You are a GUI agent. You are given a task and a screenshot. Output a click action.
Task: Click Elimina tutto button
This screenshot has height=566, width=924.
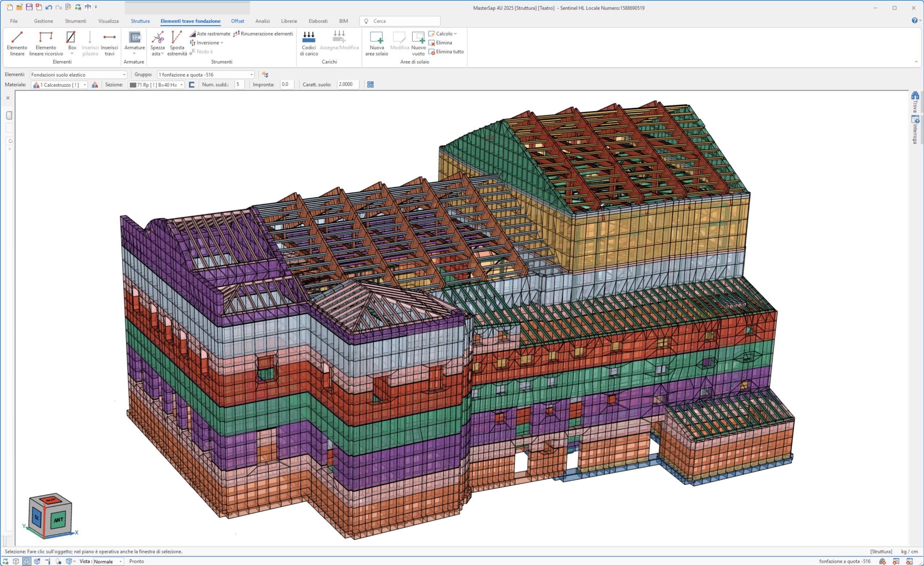(446, 52)
